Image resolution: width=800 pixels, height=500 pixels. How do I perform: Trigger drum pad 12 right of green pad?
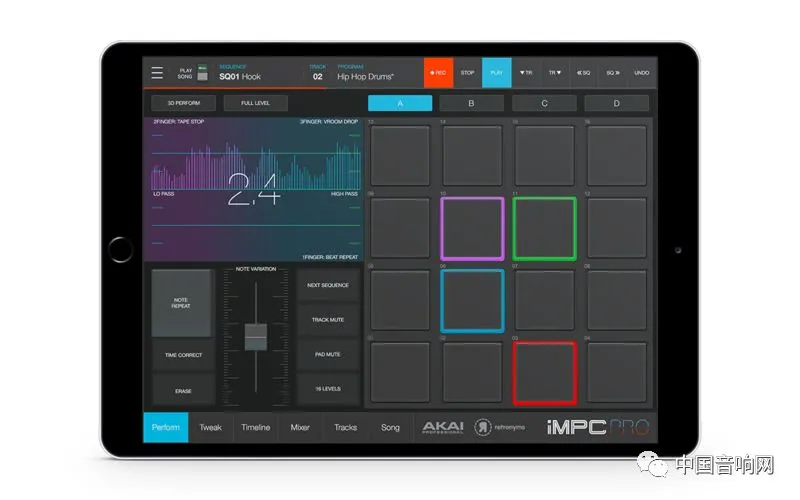[x=617, y=228]
